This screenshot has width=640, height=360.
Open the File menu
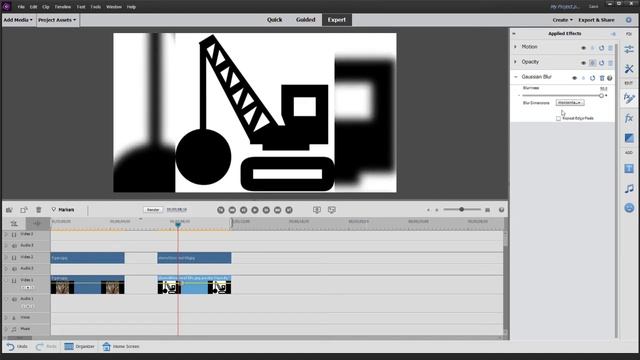click(x=21, y=7)
